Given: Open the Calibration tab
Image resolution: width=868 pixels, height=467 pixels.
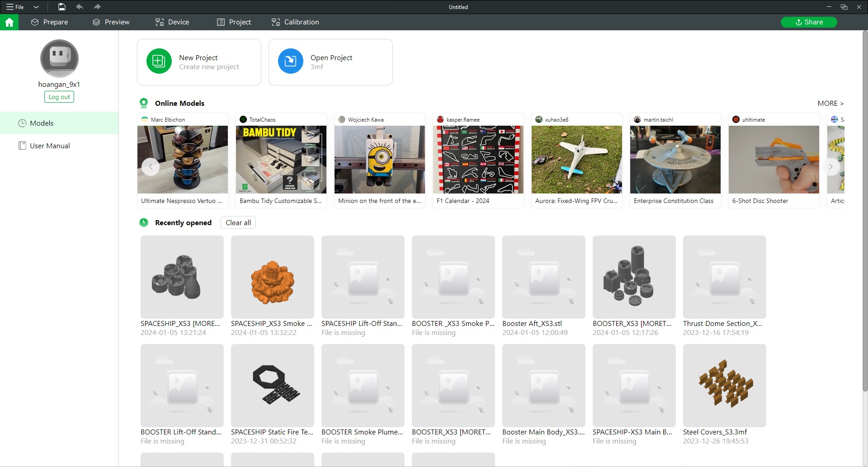Looking at the screenshot, I should 295,22.
